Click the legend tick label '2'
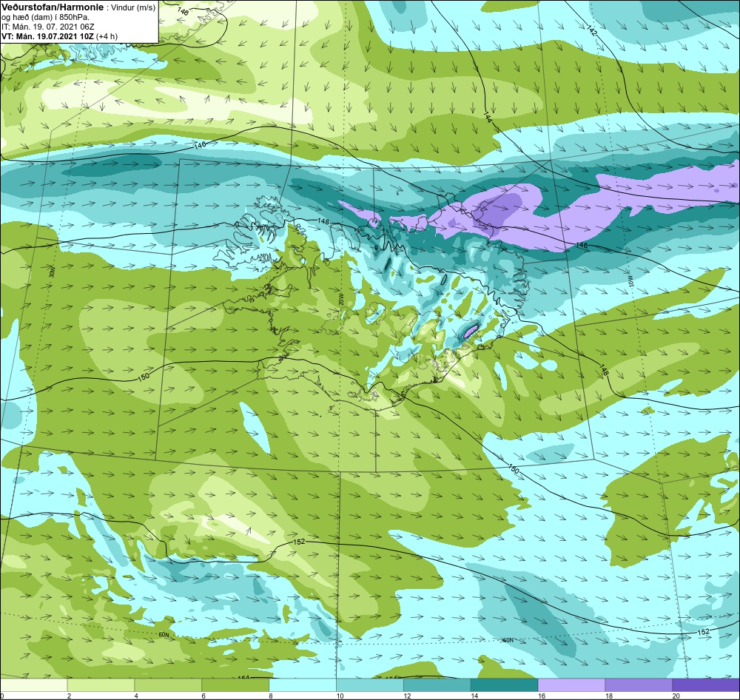The image size is (740, 700). (69, 696)
